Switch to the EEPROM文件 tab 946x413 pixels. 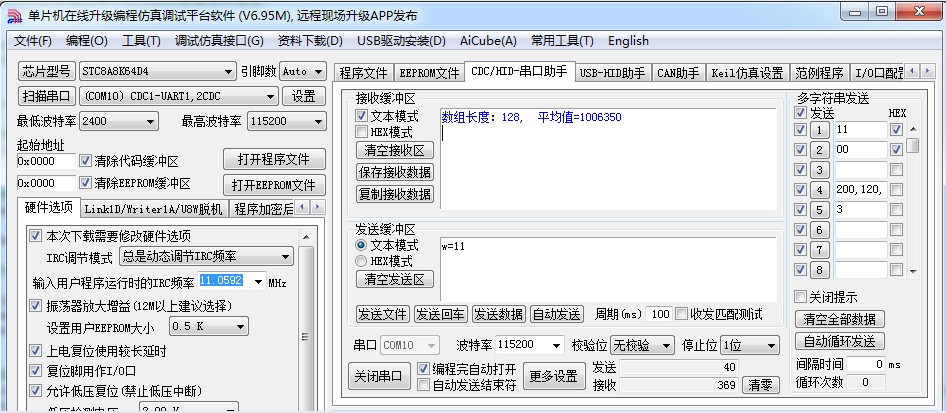pyautogui.click(x=429, y=74)
